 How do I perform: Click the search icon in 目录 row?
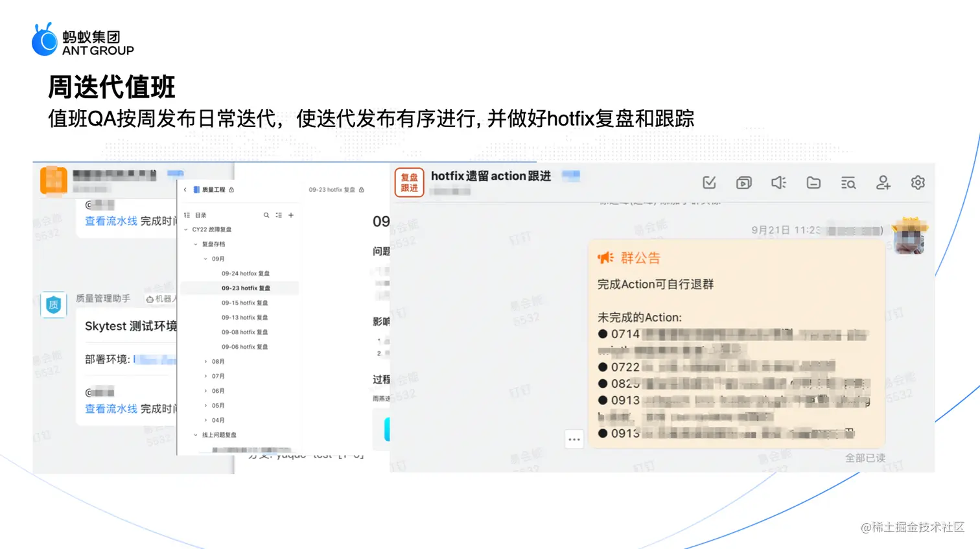266,215
